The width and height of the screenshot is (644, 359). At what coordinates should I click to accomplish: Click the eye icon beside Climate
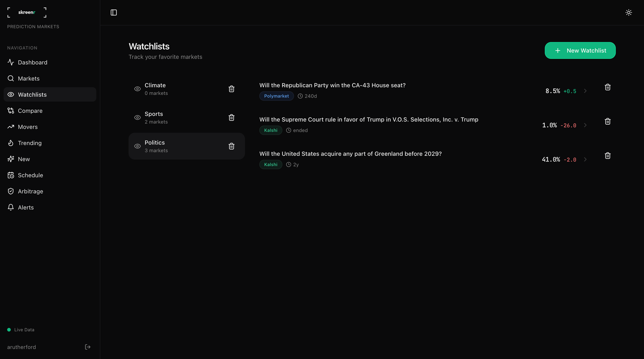click(x=137, y=89)
